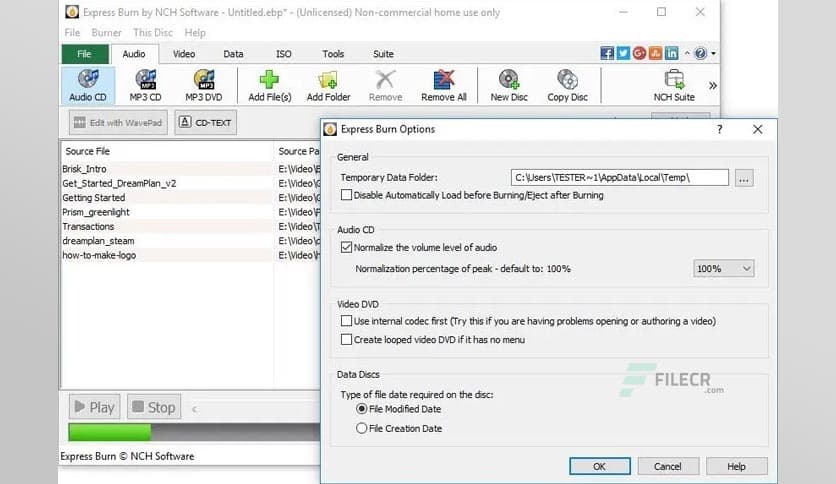The height and width of the screenshot is (484, 836).
Task: Open the Burner menu
Action: coord(106,33)
